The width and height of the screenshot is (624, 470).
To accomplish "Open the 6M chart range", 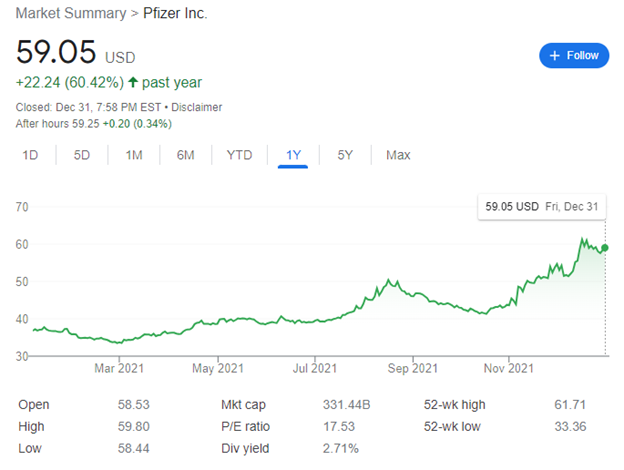I will click(185, 155).
